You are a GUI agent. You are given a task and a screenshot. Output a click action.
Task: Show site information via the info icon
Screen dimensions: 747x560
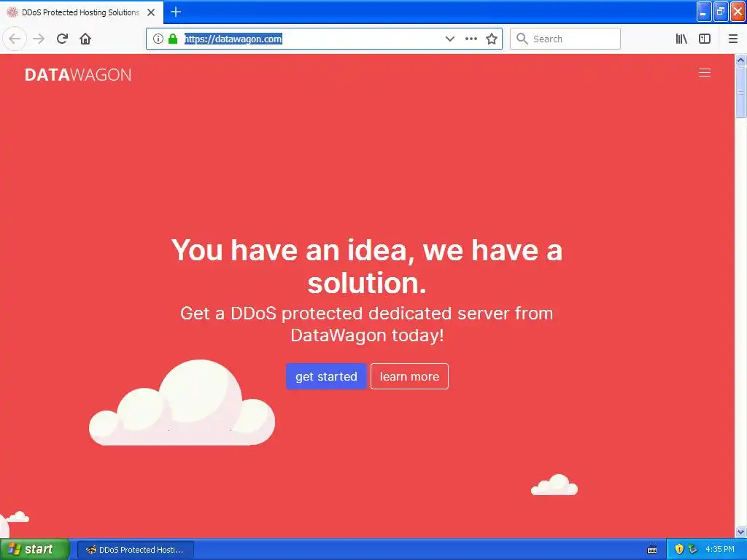click(158, 39)
